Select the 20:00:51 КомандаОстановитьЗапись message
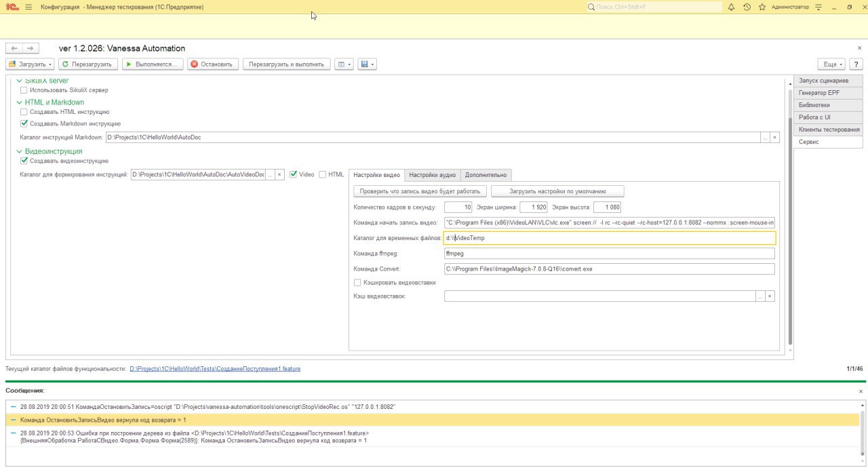Image resolution: width=868 pixels, height=472 pixels. click(434, 406)
